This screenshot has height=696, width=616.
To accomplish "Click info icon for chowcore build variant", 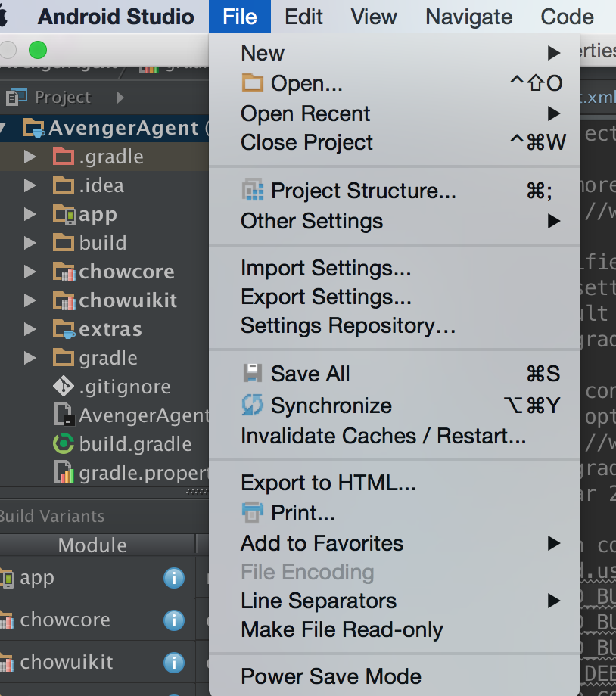I will point(173,620).
